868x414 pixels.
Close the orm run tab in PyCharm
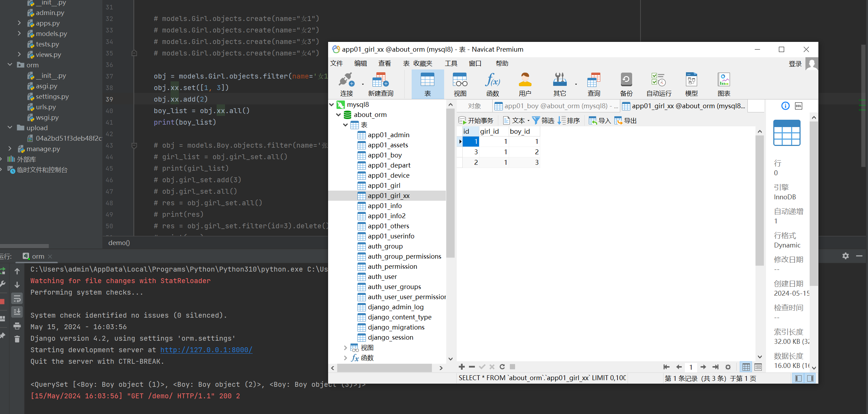click(50, 256)
